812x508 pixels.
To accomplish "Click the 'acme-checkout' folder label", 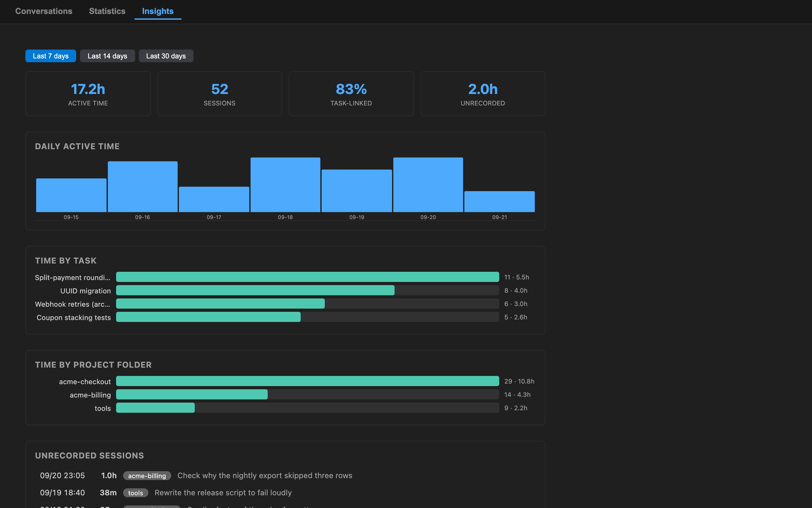I will (85, 382).
